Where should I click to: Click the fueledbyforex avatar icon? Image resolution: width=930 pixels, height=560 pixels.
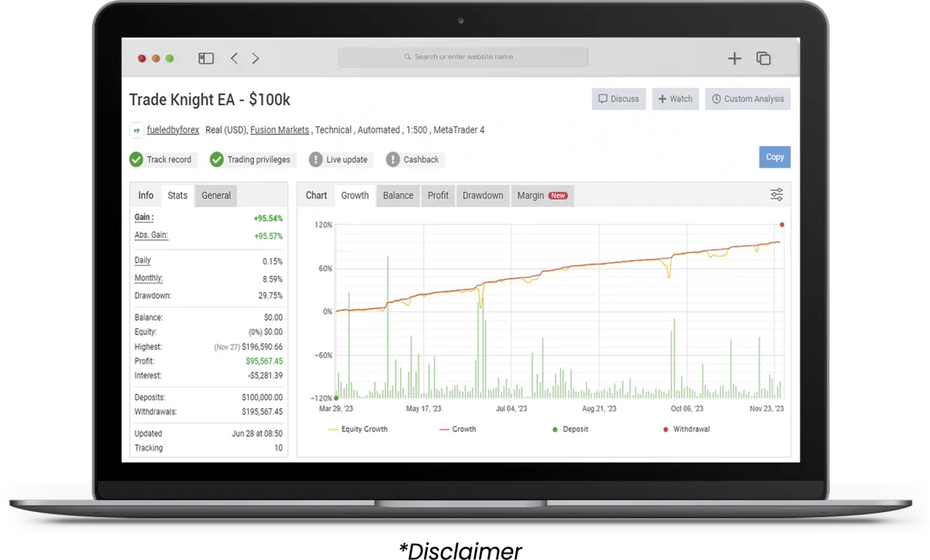coord(137,130)
